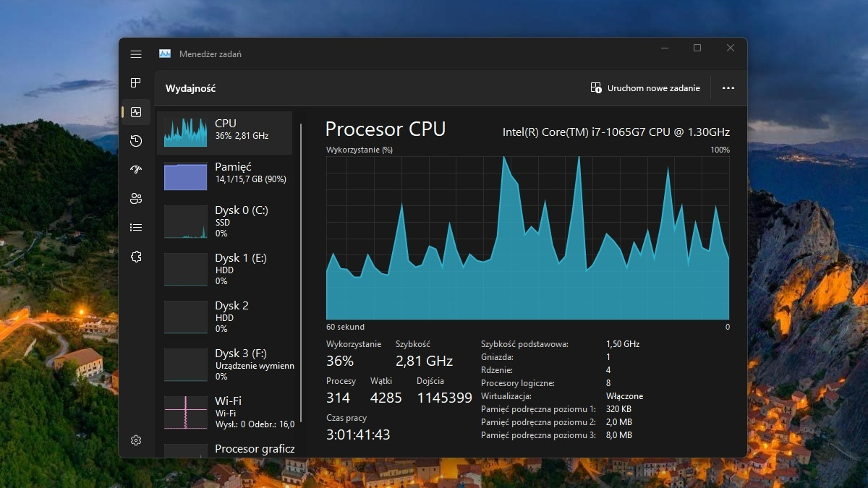The height and width of the screenshot is (488, 868).
Task: Close the Task Manager window
Action: 731,48
